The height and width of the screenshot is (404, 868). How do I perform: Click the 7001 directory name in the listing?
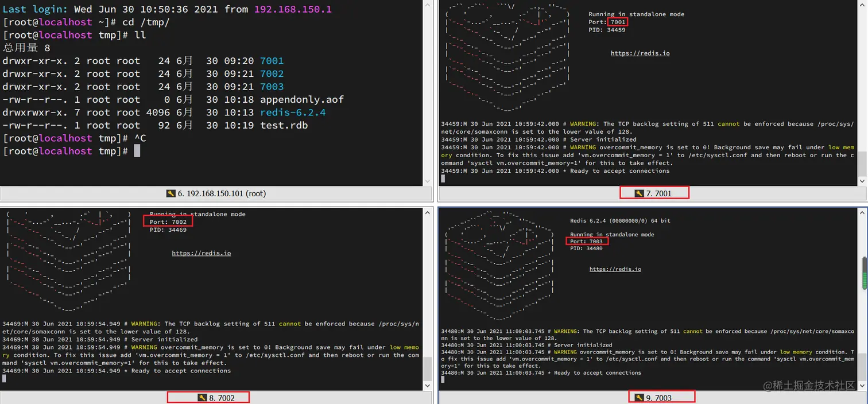(x=272, y=61)
